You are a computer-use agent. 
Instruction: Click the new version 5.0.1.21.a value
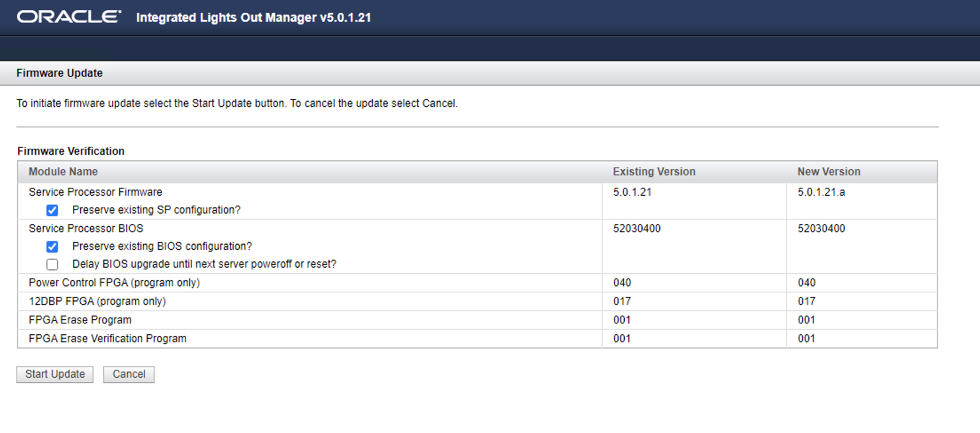[821, 192]
